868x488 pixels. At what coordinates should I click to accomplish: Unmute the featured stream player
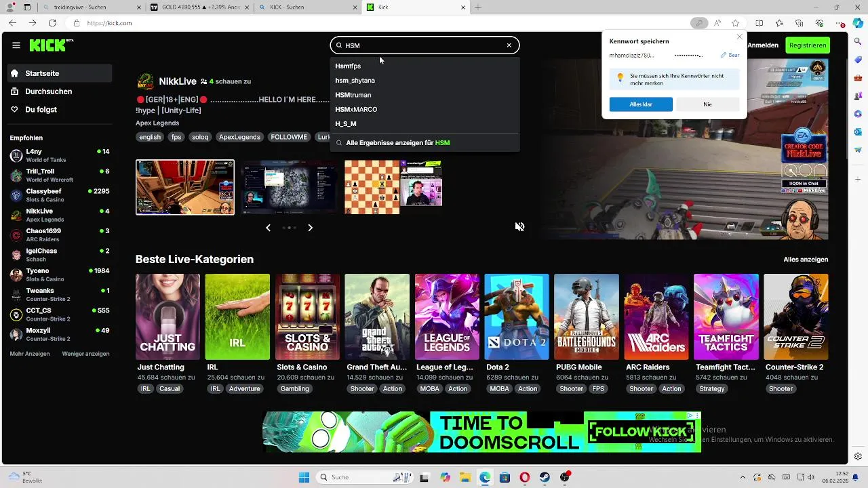(x=519, y=227)
